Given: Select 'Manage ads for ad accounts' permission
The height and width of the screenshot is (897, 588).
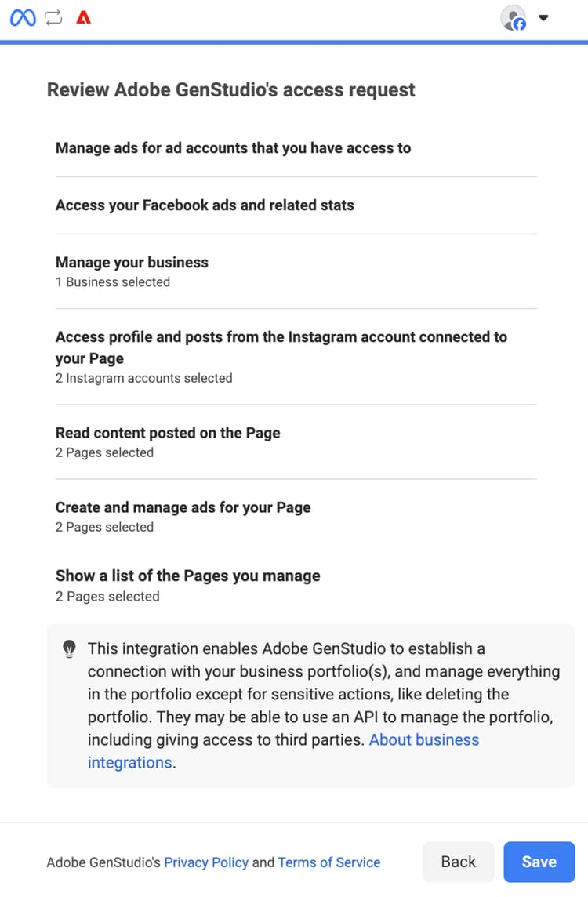Looking at the screenshot, I should point(233,148).
